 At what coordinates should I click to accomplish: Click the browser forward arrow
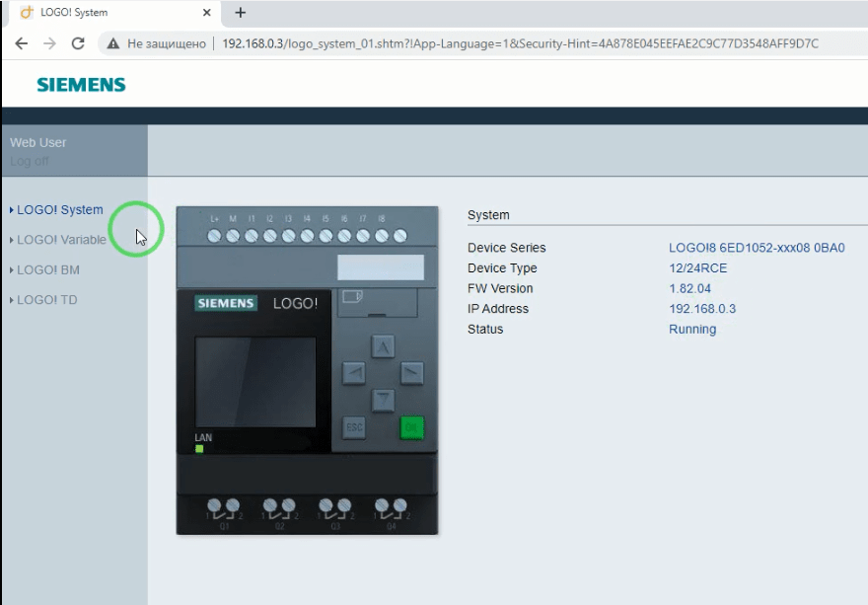(x=49, y=43)
